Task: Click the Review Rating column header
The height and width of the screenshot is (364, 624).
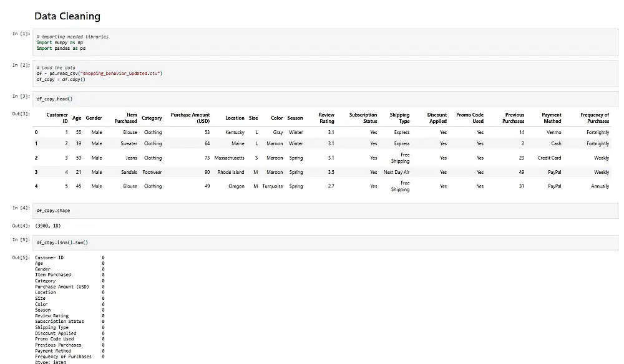Action: (326, 118)
